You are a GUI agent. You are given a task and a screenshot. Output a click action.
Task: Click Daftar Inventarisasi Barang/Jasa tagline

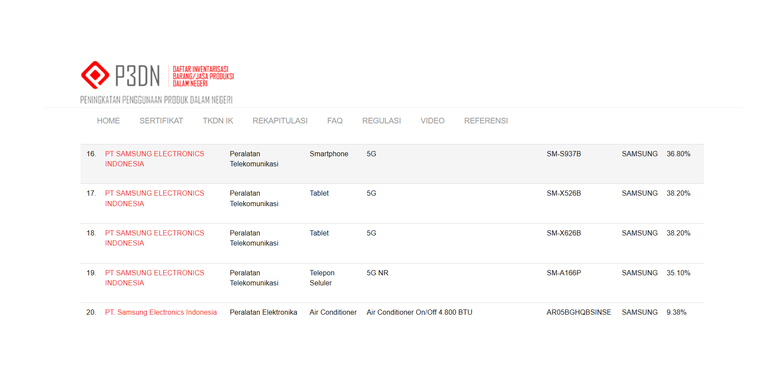[203, 76]
